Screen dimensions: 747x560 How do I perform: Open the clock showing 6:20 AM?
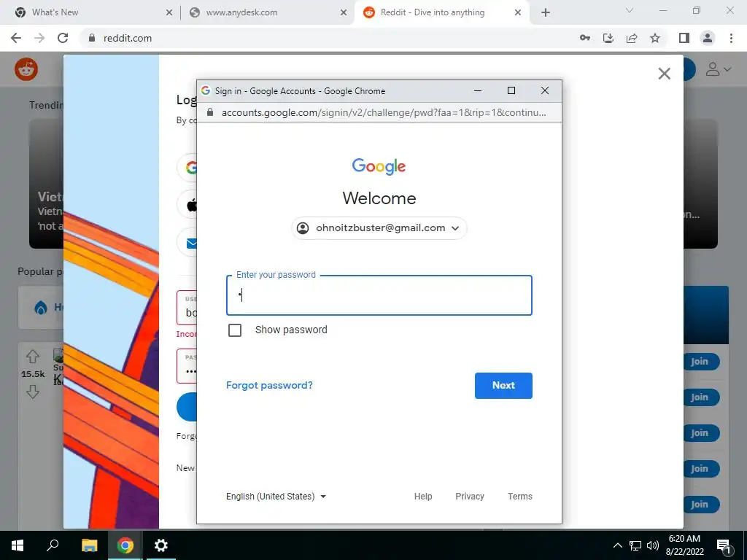(684, 545)
